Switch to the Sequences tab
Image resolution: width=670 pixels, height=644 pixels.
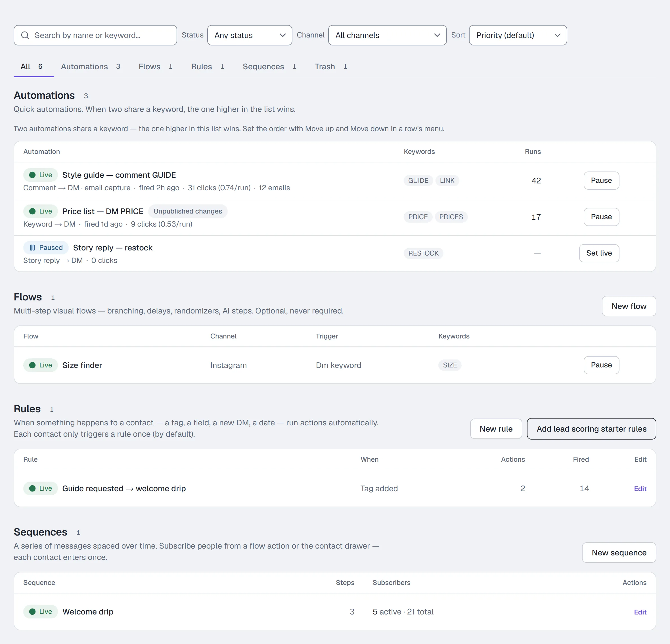[x=269, y=67]
